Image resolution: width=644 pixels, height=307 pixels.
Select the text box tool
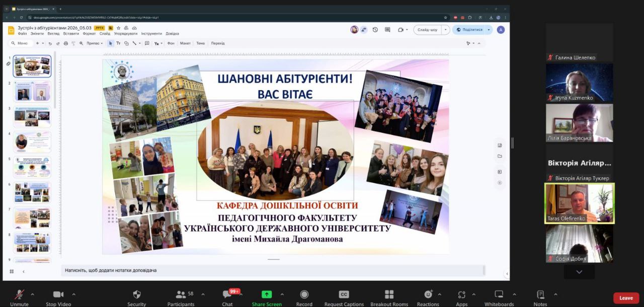click(118, 43)
